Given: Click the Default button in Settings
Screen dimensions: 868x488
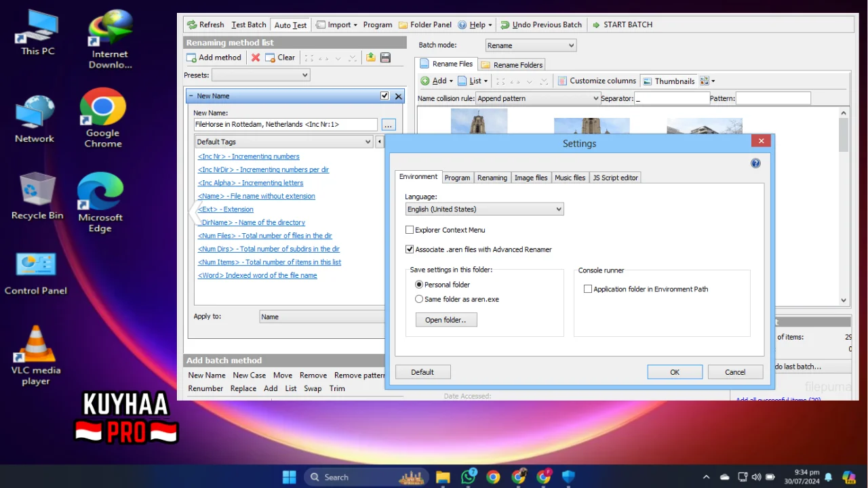Looking at the screenshot, I should [x=422, y=372].
